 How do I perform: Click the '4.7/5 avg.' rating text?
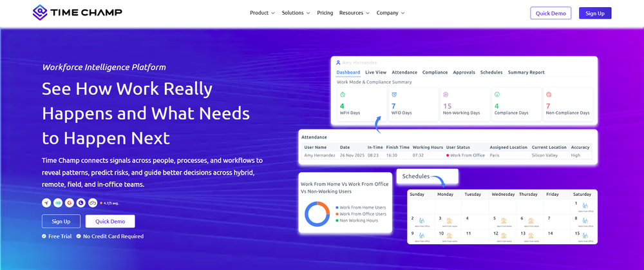[x=111, y=203]
